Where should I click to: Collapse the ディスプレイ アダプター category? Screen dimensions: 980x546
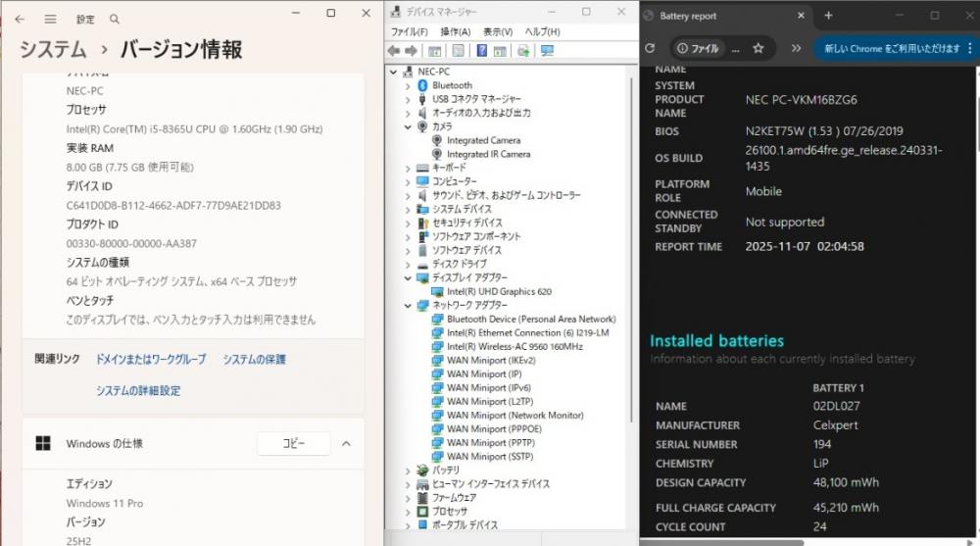[408, 278]
